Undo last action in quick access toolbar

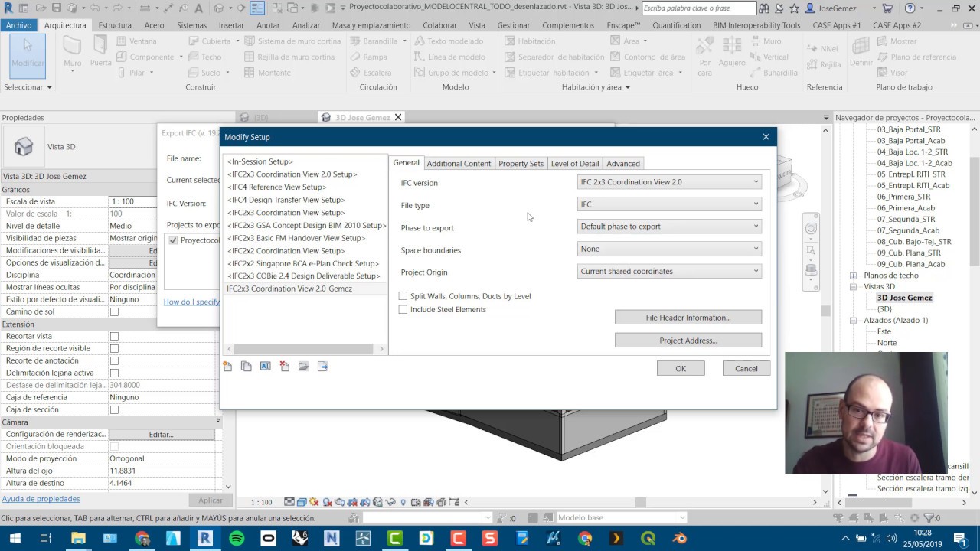click(x=96, y=8)
